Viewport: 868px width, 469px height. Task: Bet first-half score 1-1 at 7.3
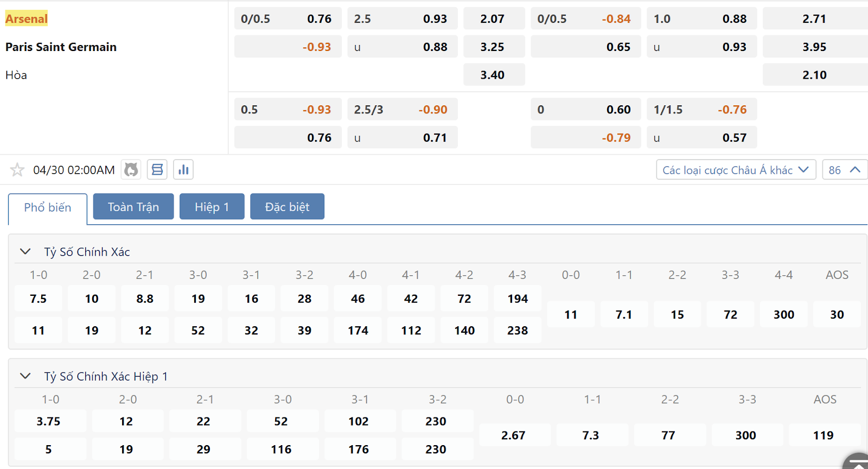591,435
